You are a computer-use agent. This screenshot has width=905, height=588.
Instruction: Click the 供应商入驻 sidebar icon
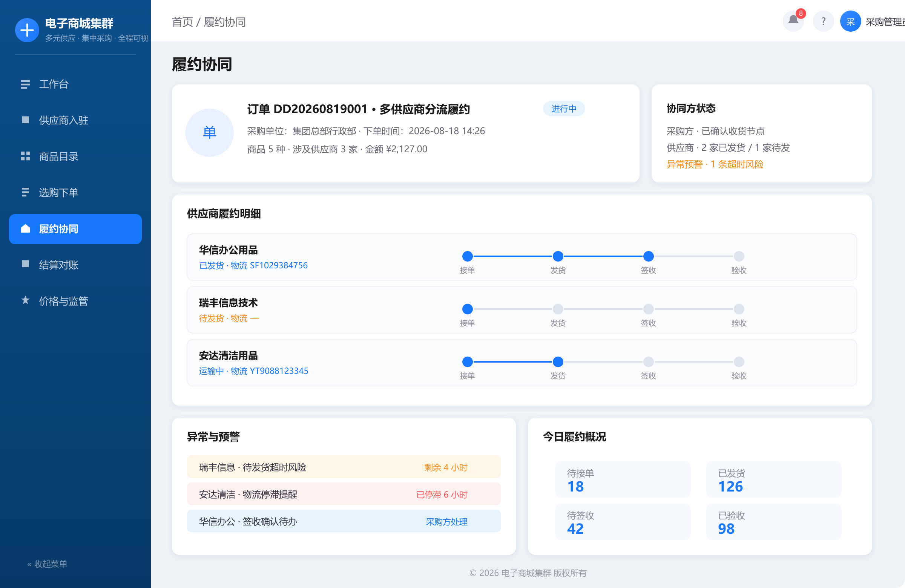pyautogui.click(x=26, y=120)
